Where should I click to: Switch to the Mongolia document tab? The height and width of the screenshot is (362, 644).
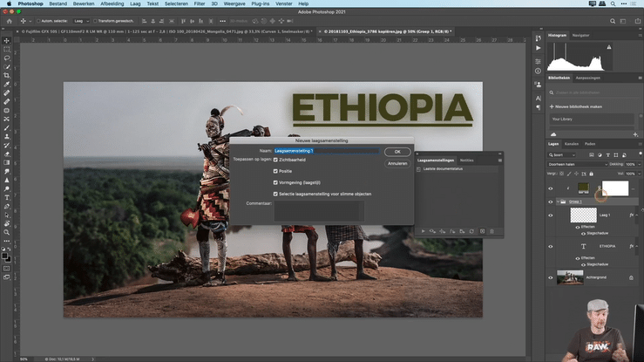(x=166, y=31)
